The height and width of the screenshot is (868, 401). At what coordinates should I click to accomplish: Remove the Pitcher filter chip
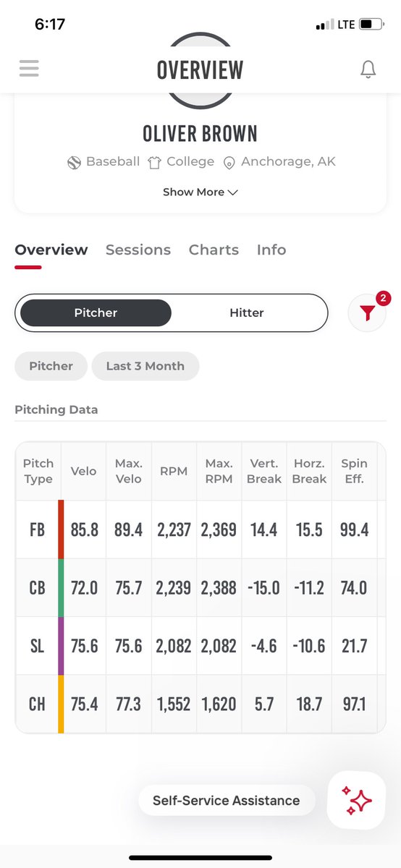tap(51, 366)
